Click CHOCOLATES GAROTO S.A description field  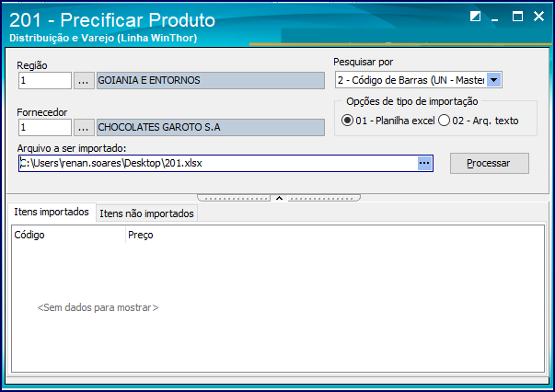point(211,127)
